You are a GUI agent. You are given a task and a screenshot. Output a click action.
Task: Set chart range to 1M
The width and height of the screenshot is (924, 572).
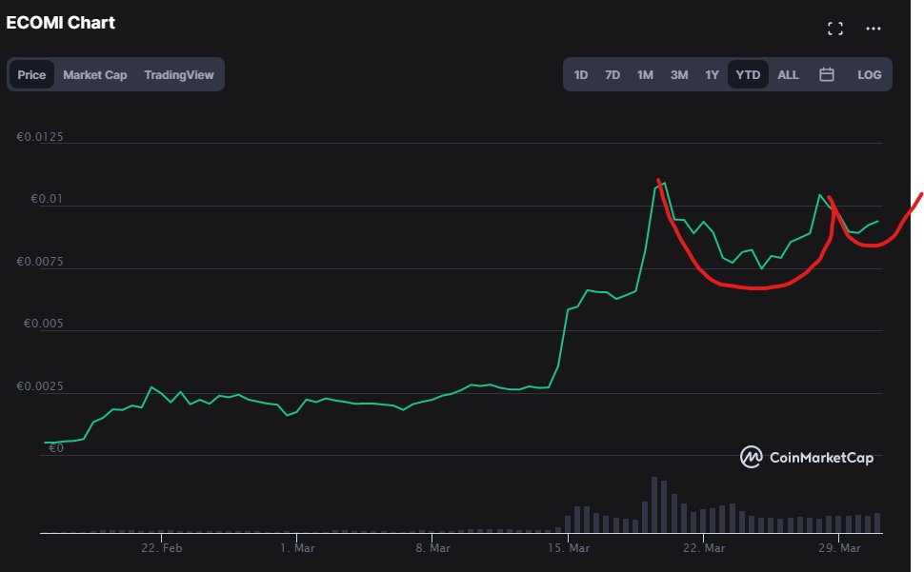click(x=645, y=75)
